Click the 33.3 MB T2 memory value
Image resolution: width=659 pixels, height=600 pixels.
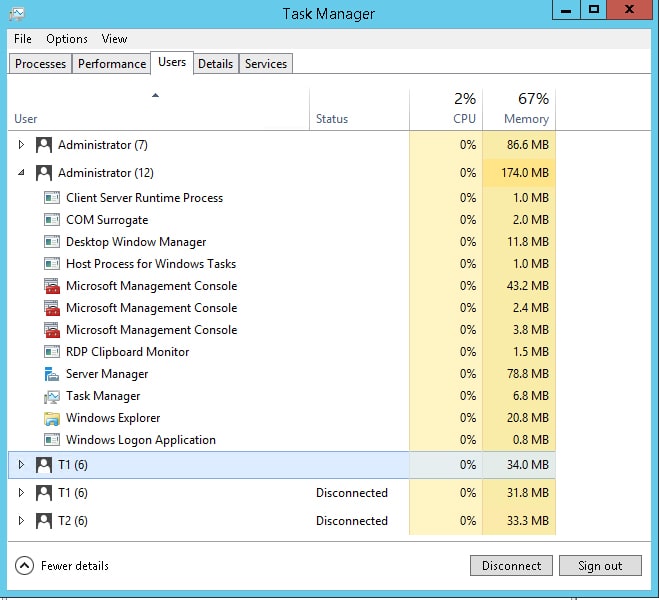click(528, 521)
